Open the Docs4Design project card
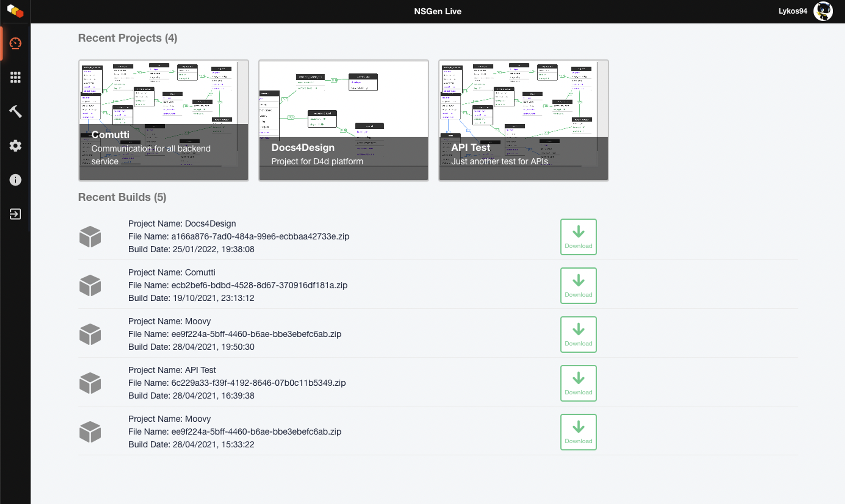The width and height of the screenshot is (845, 504). click(343, 120)
